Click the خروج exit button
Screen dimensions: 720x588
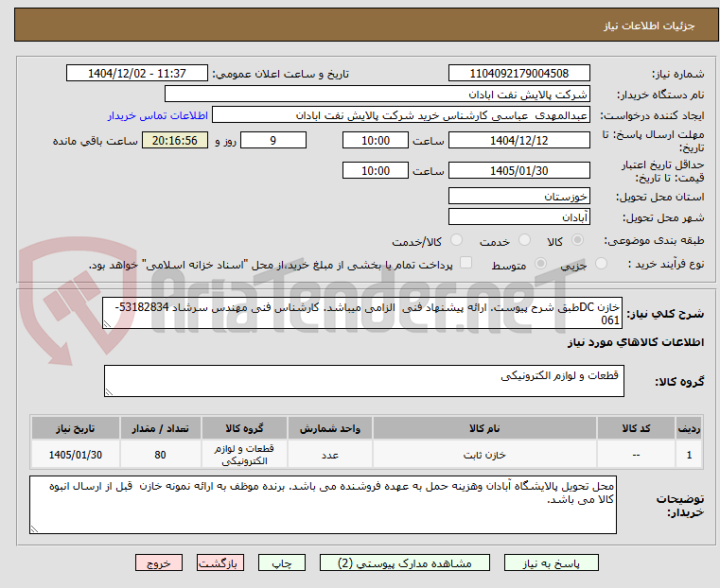point(159,562)
